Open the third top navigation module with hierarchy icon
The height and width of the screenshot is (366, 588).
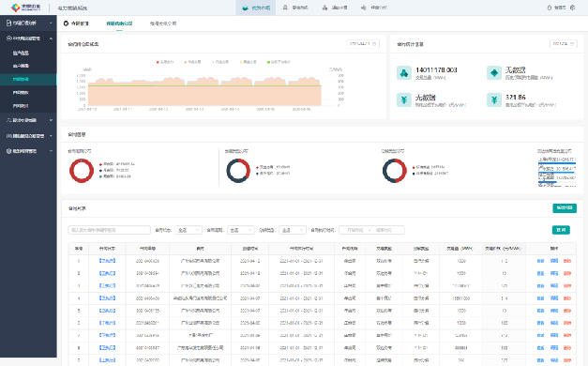pos(335,8)
